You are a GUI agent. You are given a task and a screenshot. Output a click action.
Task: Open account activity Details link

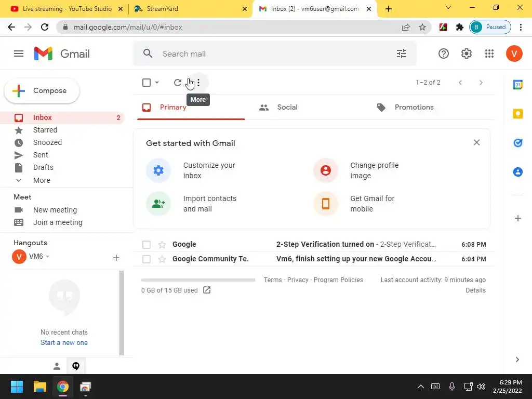(475, 290)
